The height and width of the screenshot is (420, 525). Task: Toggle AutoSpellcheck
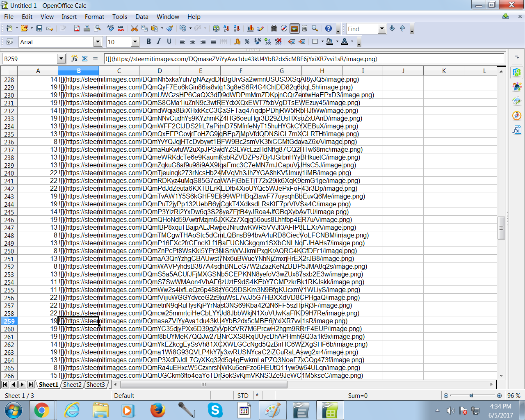[121, 28]
